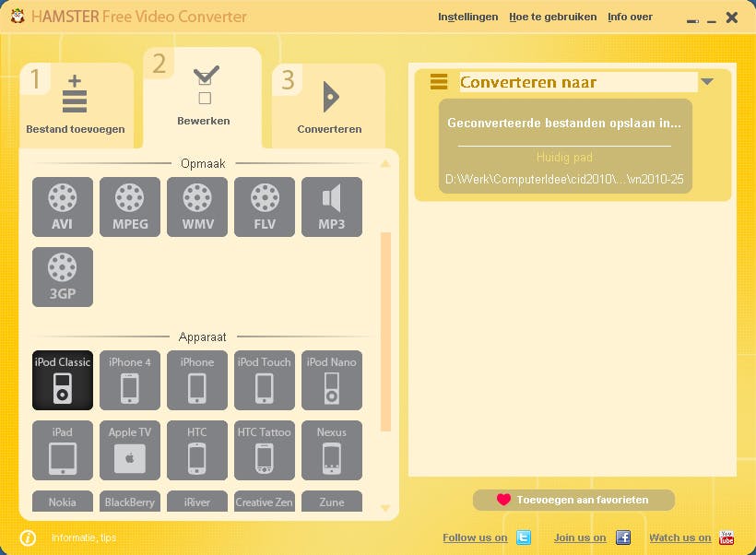This screenshot has width=756, height=555.
Task: Open Hoe te gebruiken help menu
Action: pyautogui.click(x=552, y=17)
